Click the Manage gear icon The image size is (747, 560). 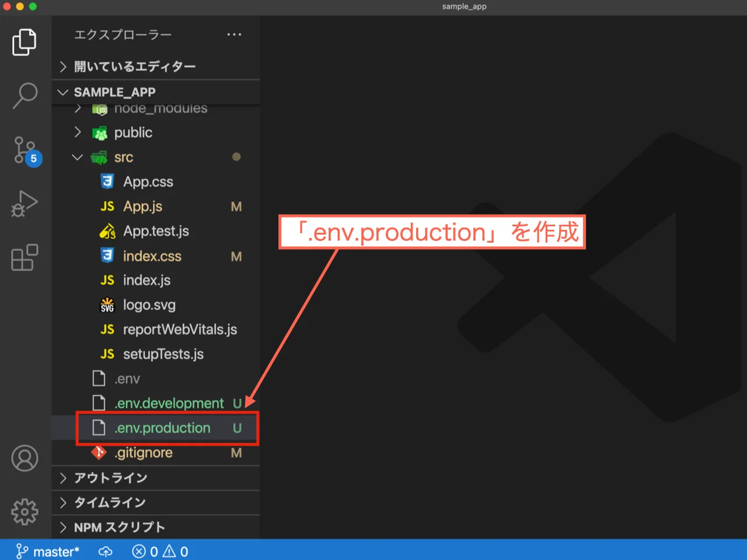(24, 512)
